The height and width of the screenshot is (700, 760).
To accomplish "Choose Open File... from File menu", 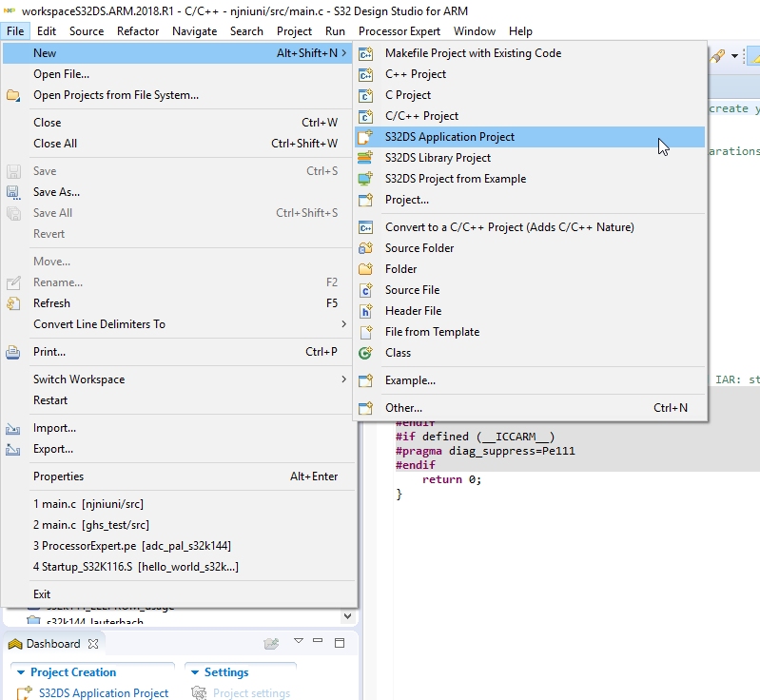I will [x=178, y=74].
